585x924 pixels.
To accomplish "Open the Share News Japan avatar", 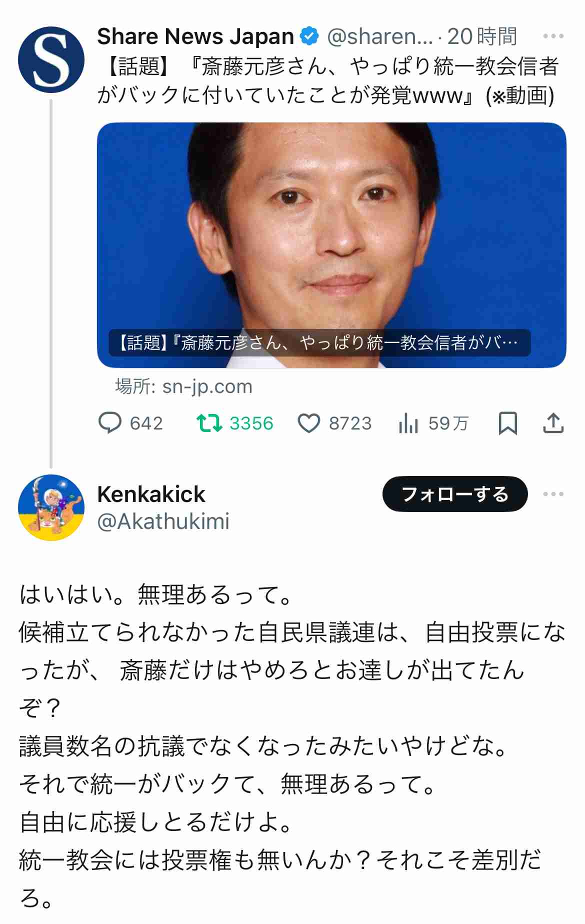I will [51, 60].
